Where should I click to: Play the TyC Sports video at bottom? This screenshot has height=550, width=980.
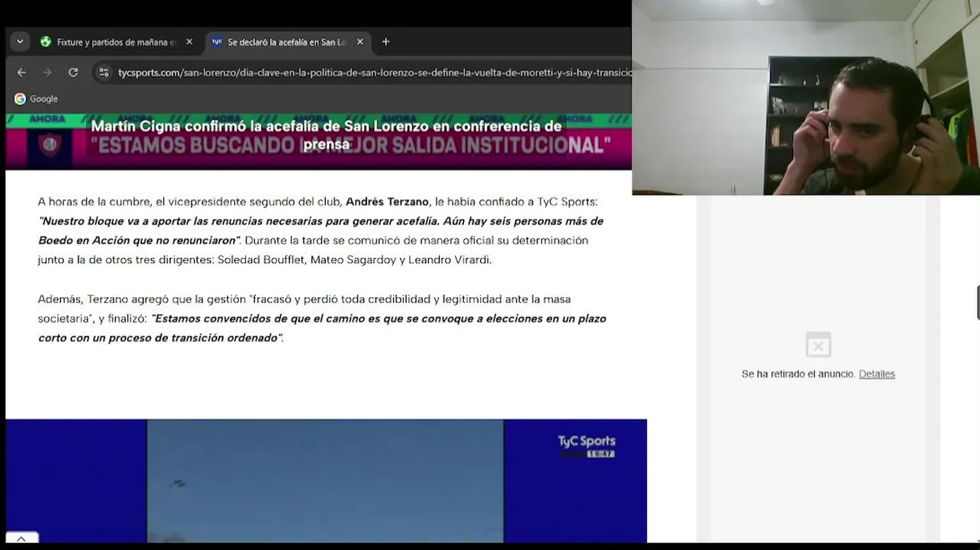click(x=326, y=480)
